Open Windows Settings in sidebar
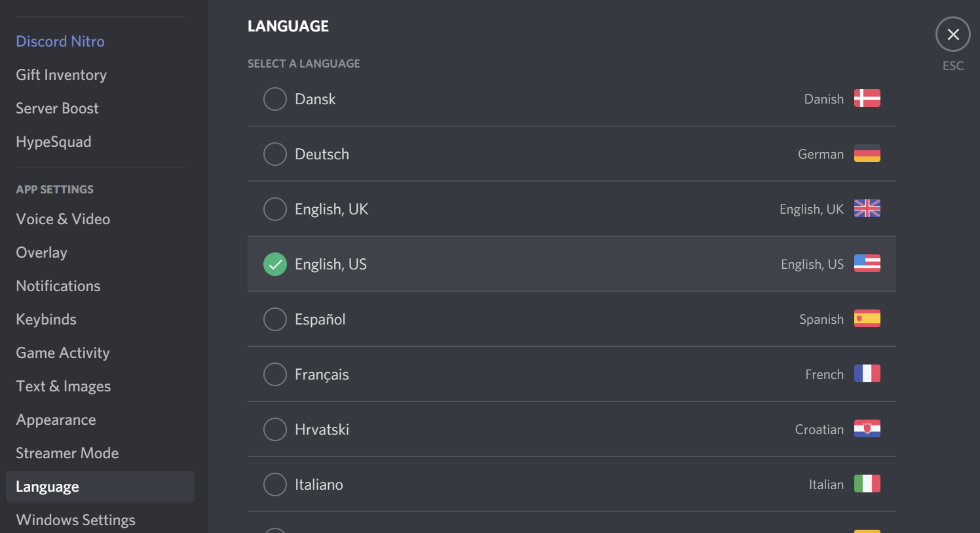Viewport: 980px width, 533px height. click(x=75, y=520)
